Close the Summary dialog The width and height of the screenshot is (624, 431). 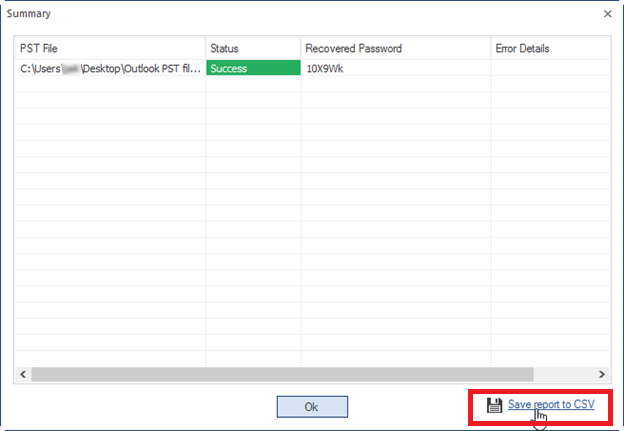click(x=607, y=14)
